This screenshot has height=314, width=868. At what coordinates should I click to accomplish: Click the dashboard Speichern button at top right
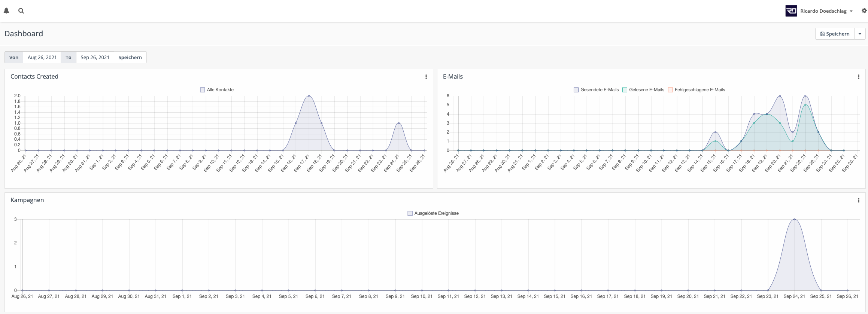(x=835, y=34)
